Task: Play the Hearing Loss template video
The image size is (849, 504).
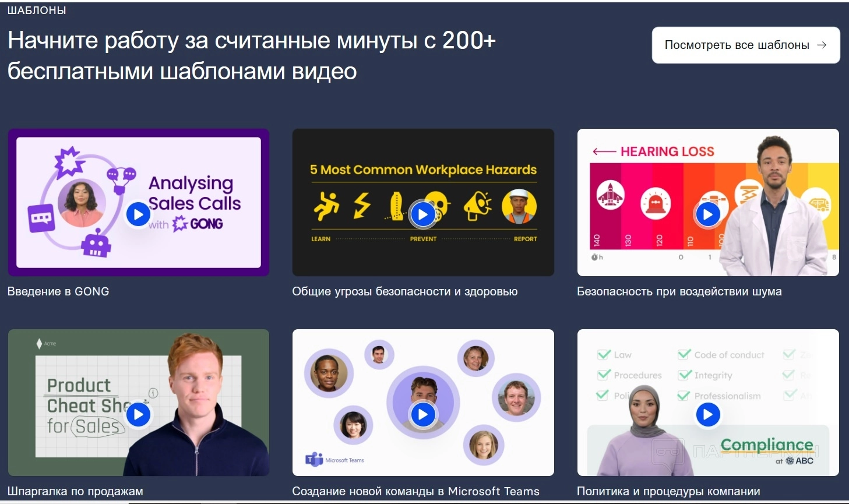Action: click(x=707, y=214)
